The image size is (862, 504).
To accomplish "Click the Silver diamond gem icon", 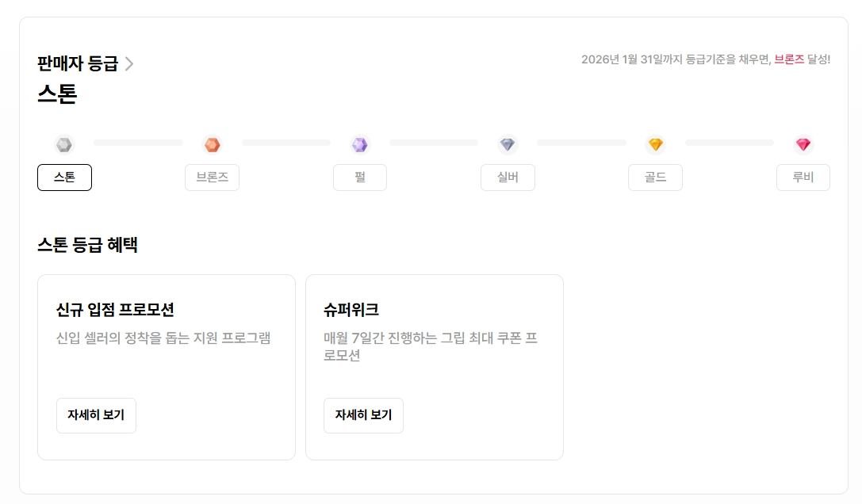I will (x=508, y=145).
